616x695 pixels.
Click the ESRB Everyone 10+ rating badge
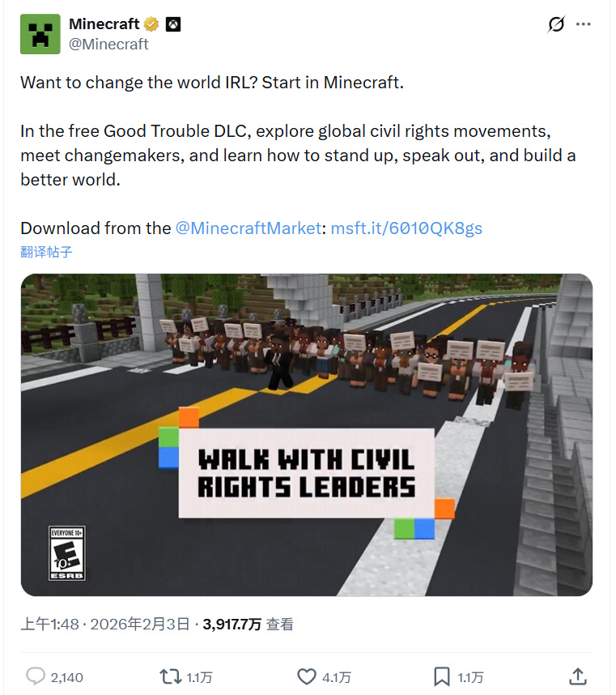click(x=67, y=552)
